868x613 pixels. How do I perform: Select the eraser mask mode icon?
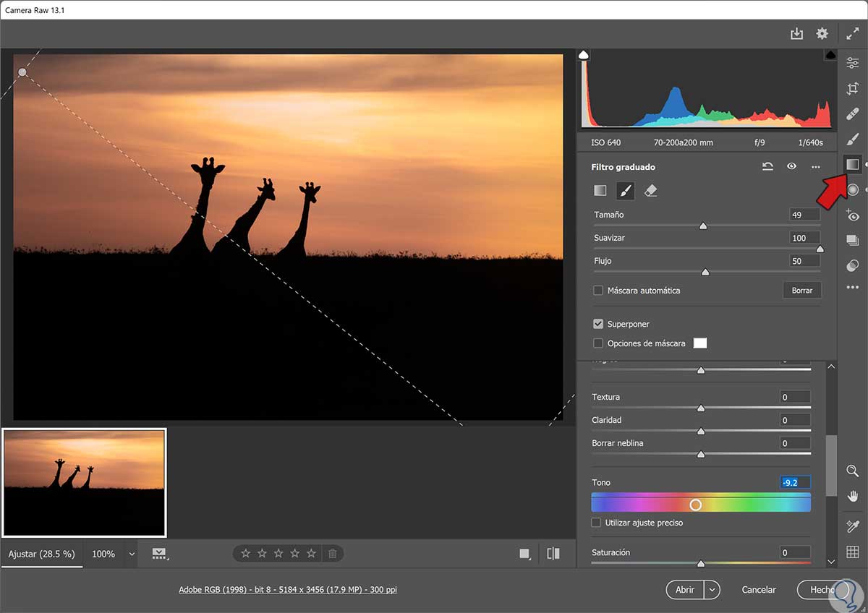click(x=650, y=191)
